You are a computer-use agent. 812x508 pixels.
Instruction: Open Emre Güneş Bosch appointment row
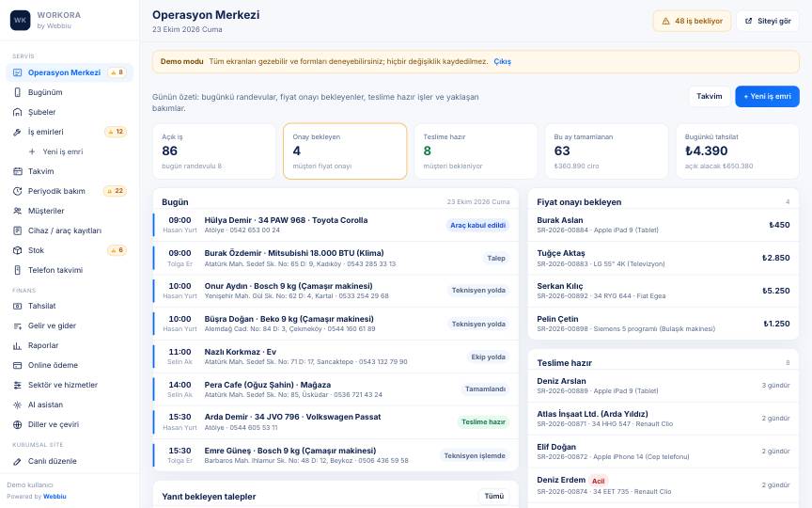pyautogui.click(x=336, y=455)
